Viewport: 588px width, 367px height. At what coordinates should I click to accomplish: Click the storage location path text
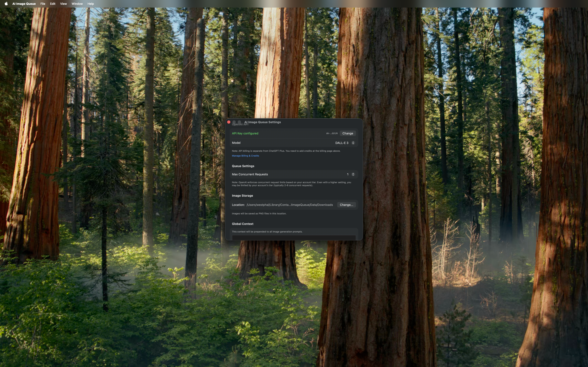[289, 205]
